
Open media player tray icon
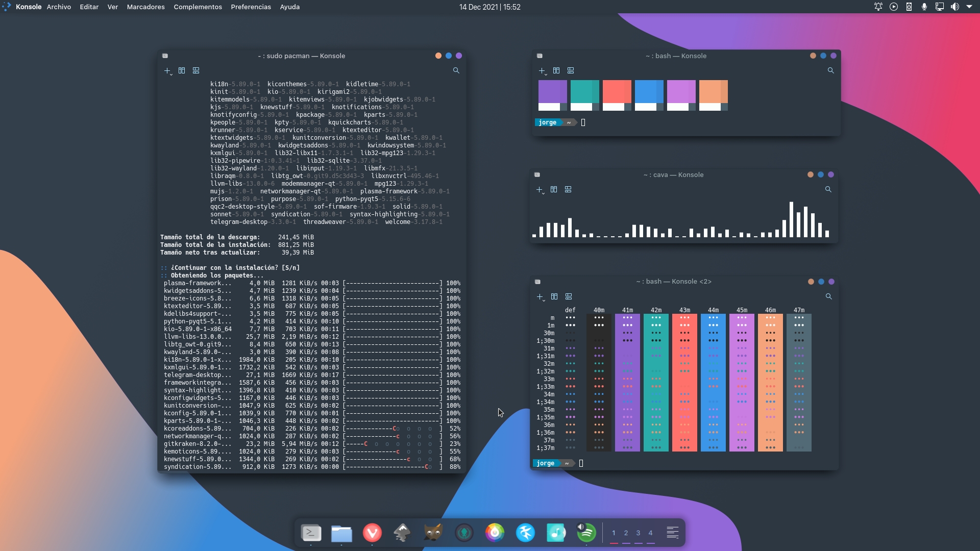pos(894,7)
